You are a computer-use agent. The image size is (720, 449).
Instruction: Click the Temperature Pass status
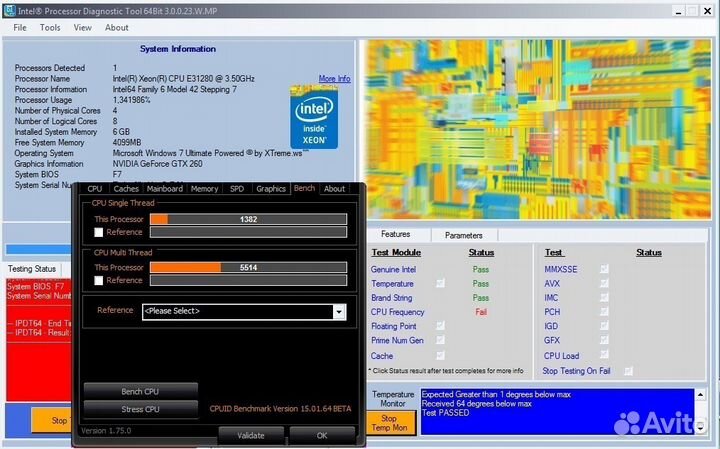click(481, 284)
